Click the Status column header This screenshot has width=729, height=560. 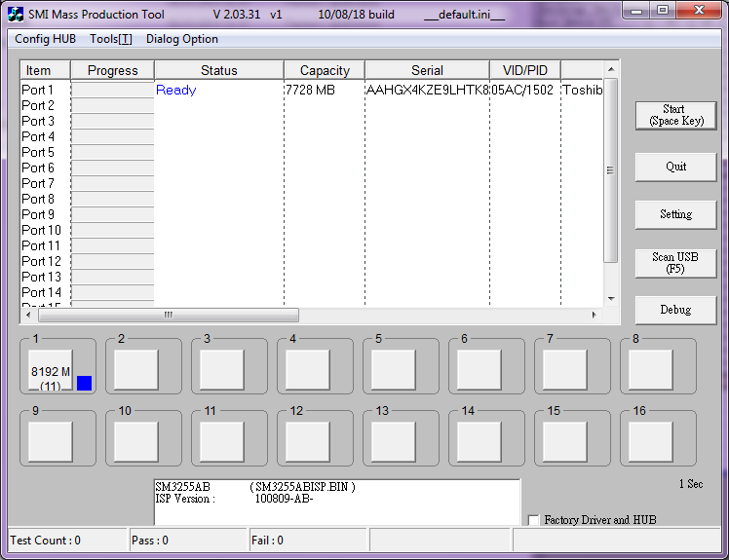pos(219,70)
